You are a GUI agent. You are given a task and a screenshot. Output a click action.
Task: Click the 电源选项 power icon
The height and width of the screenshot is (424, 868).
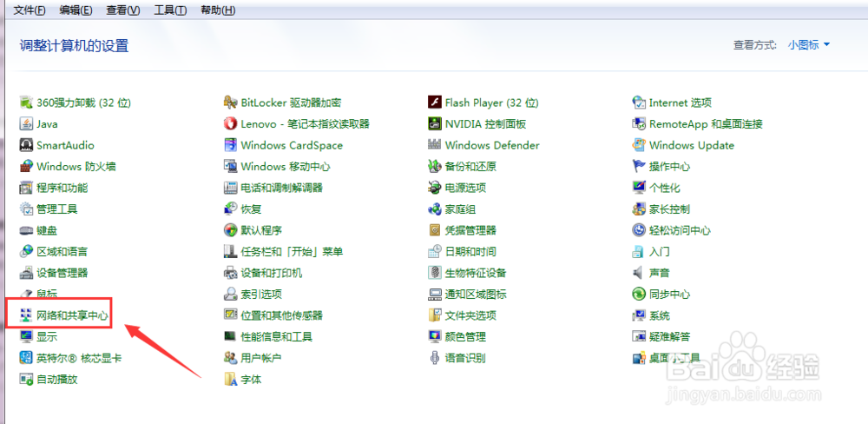coord(435,188)
